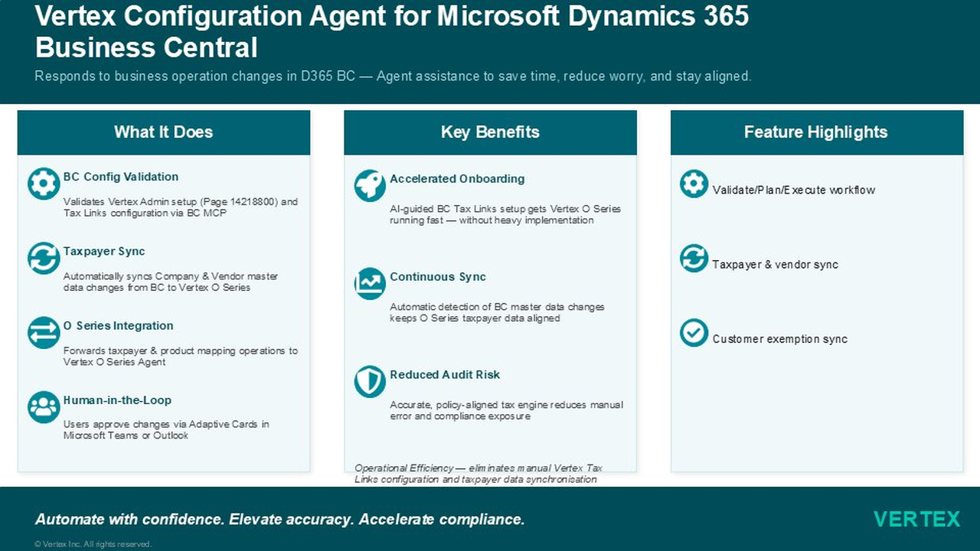This screenshot has width=980, height=551.
Task: Click the Validate/Plan/Execute workflow text
Action: (794, 190)
